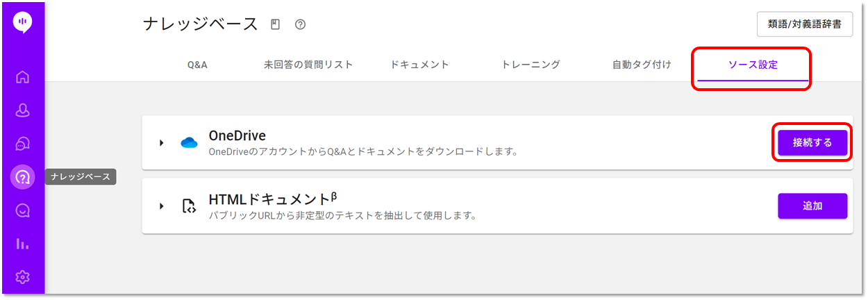This screenshot has height=300, width=868.
Task: Expand the OneDrive source row
Action: [161, 142]
